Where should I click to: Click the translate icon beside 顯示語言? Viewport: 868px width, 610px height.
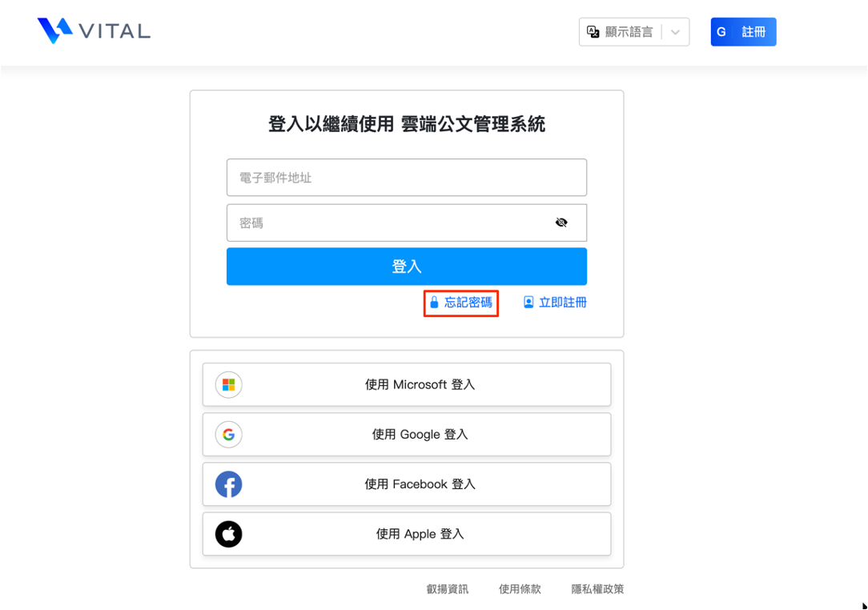point(593,32)
